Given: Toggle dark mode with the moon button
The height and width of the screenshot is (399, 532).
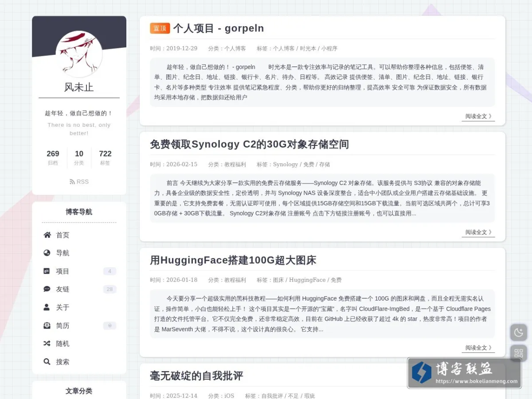Looking at the screenshot, I should coord(519,332).
